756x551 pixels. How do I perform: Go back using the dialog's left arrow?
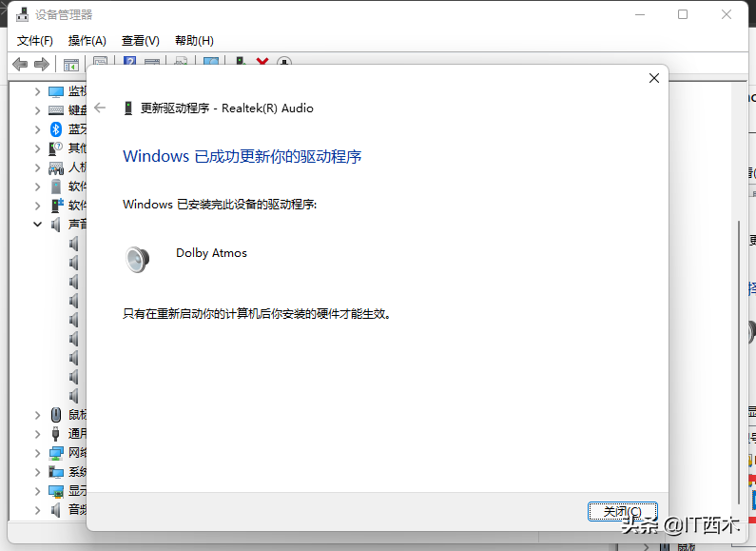[x=100, y=108]
